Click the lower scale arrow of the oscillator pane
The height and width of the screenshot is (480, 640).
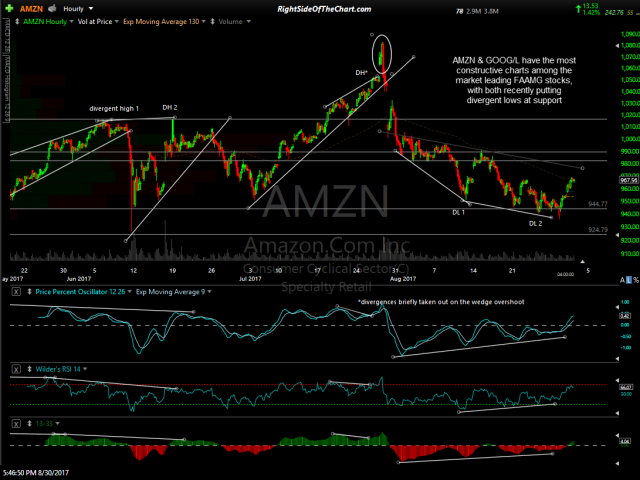(617, 359)
